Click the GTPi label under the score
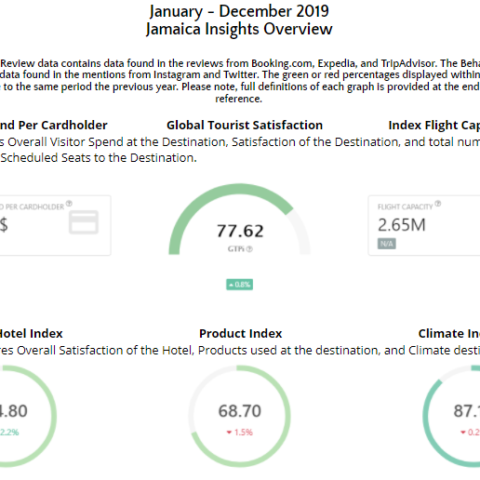This screenshot has width=480, height=480. pyautogui.click(x=236, y=249)
